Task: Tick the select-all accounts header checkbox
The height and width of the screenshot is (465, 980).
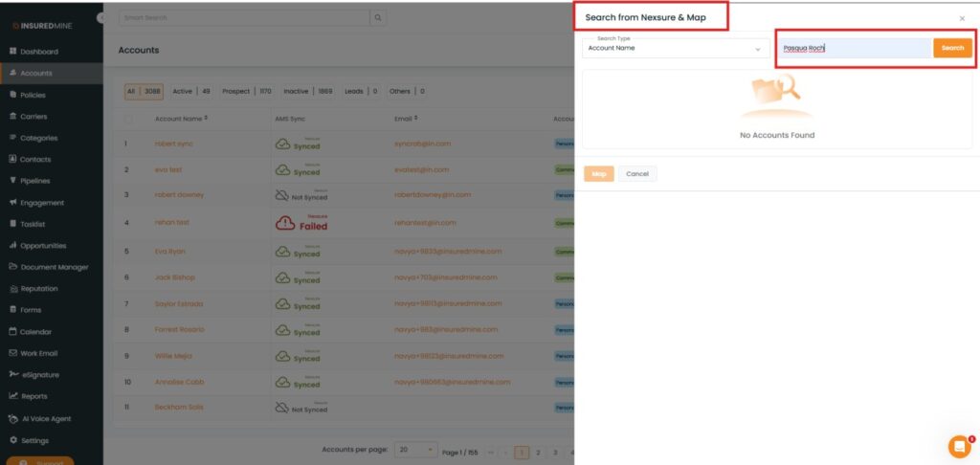Action: point(129,119)
